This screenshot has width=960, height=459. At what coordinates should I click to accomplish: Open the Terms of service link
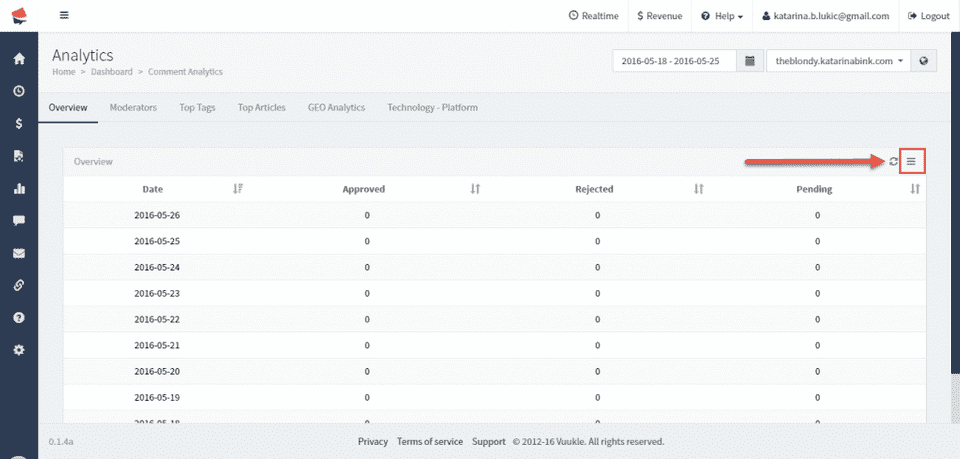(430, 441)
